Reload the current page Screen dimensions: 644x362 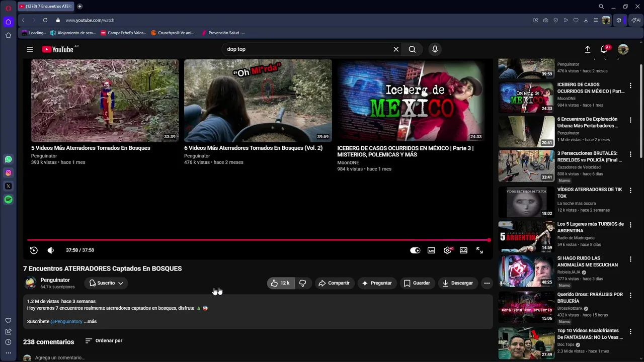point(45,20)
